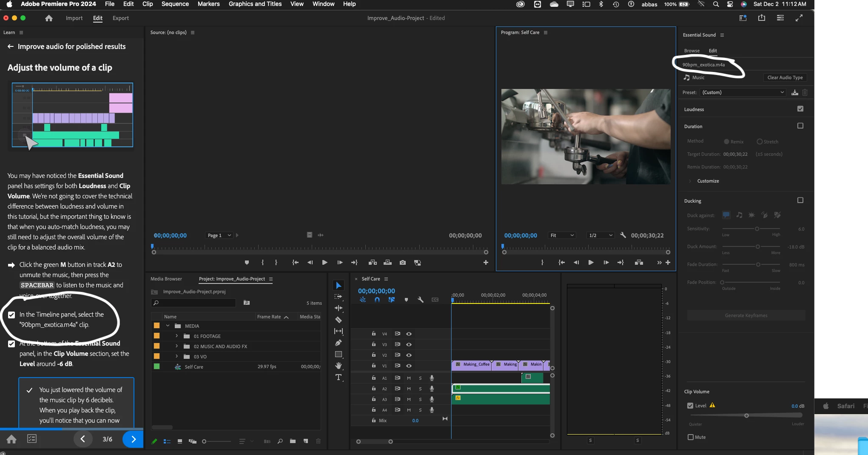Switch to the Media Browser tab
Image resolution: width=868 pixels, height=455 pixels.
[x=166, y=279]
